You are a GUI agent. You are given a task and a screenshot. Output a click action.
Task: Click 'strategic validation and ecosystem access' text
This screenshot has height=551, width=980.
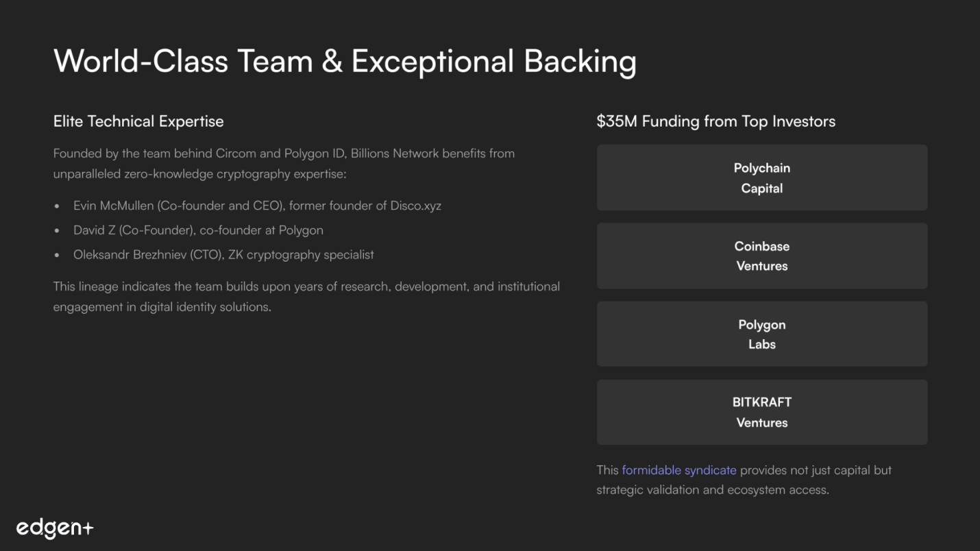point(712,490)
